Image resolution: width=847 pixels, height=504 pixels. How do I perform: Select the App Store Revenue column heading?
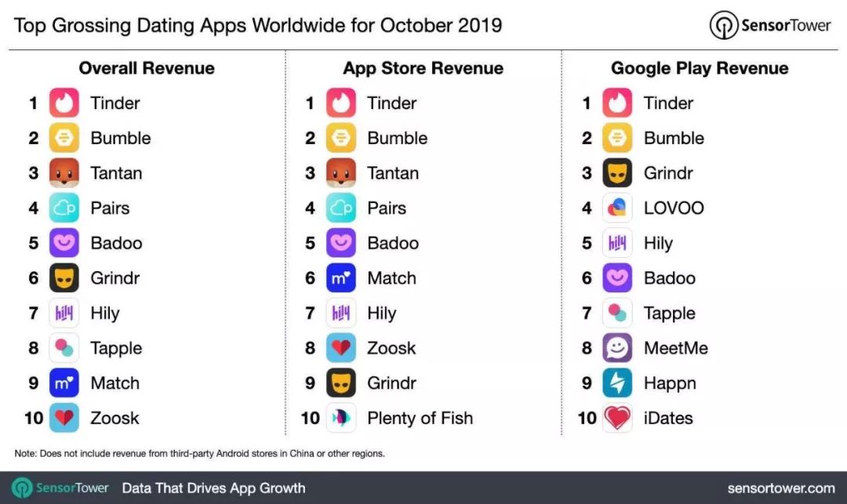click(x=423, y=68)
